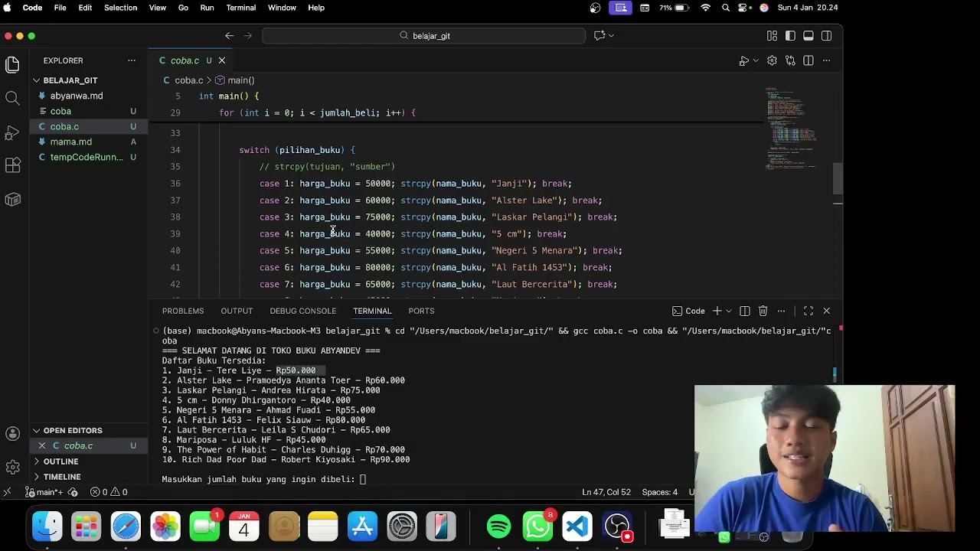Go forward with the navigation arrow
980x551 pixels.
[x=247, y=35]
